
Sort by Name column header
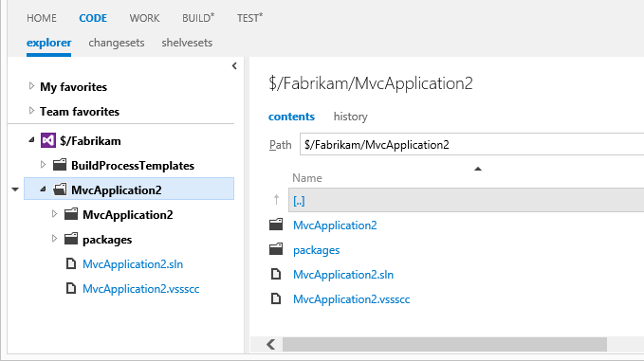point(306,178)
